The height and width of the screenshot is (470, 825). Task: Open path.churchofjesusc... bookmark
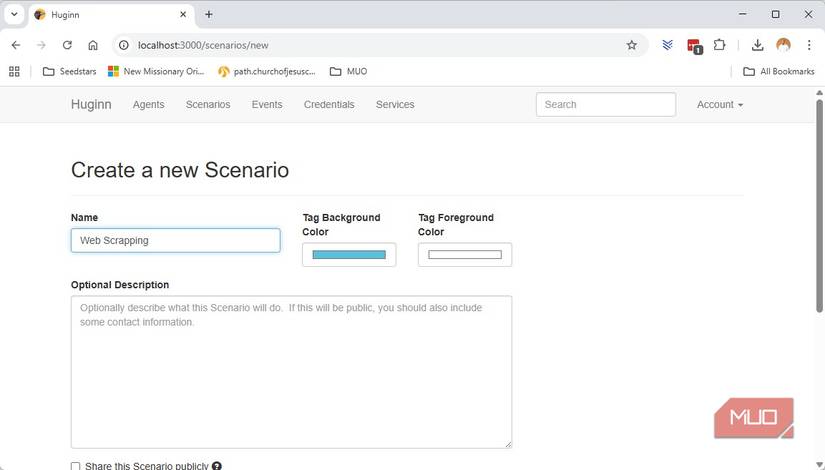[x=267, y=72]
